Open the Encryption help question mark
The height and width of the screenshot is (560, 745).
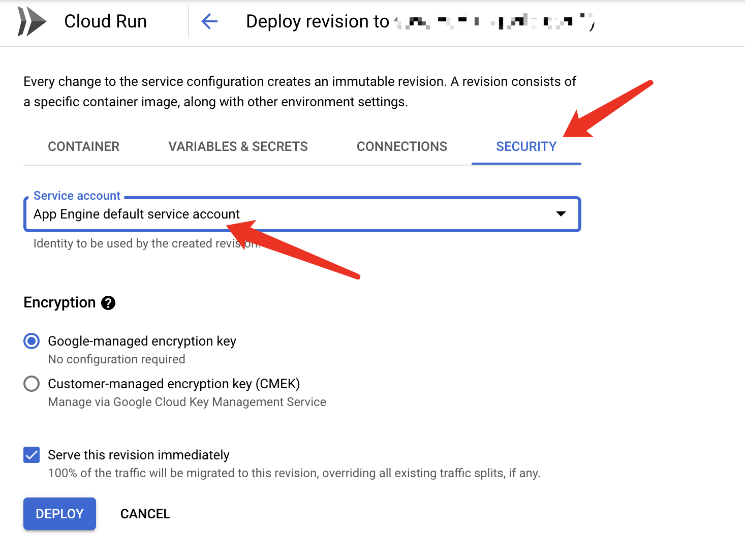click(x=108, y=303)
